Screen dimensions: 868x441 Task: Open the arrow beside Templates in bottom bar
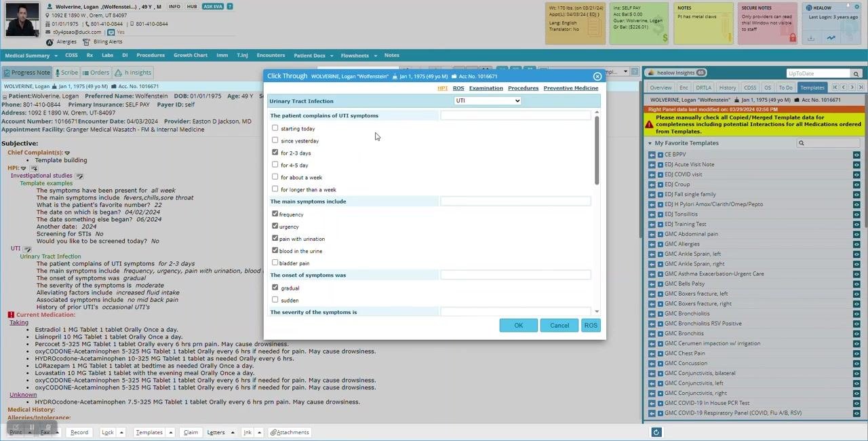pyautogui.click(x=171, y=432)
